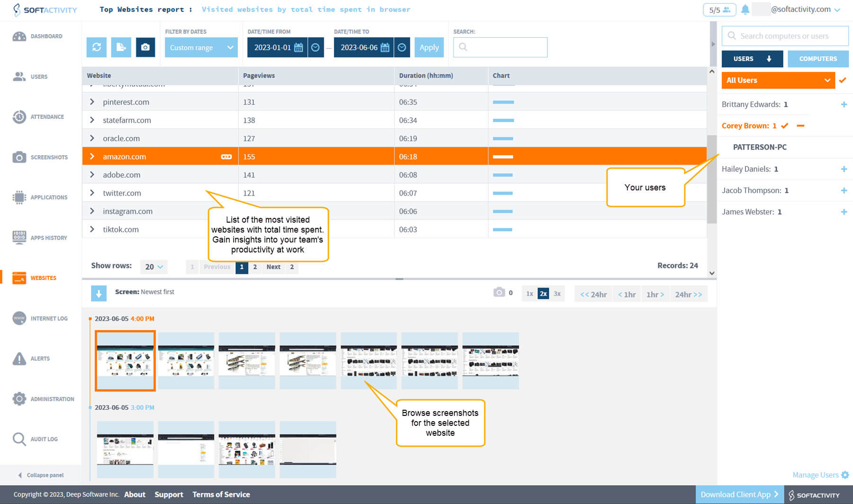Set screenshot zoom to 1x
Viewport: 853px width, 504px height.
click(x=529, y=294)
